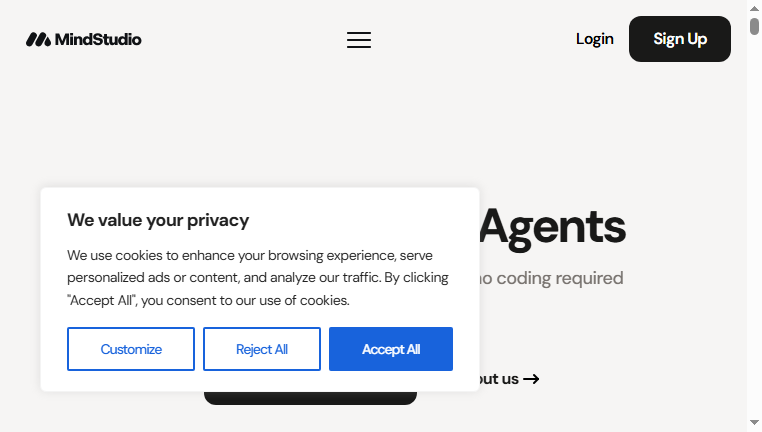Open the Login page
This screenshot has height=432, width=762.
coord(595,39)
